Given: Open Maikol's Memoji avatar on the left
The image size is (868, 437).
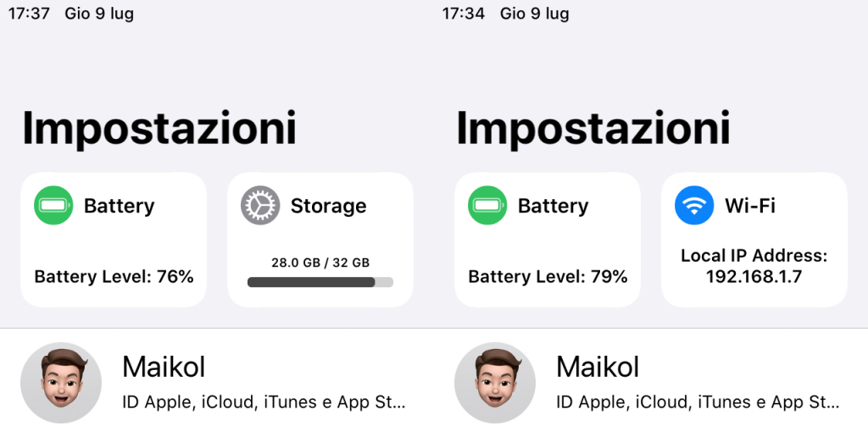Looking at the screenshot, I should [61, 383].
